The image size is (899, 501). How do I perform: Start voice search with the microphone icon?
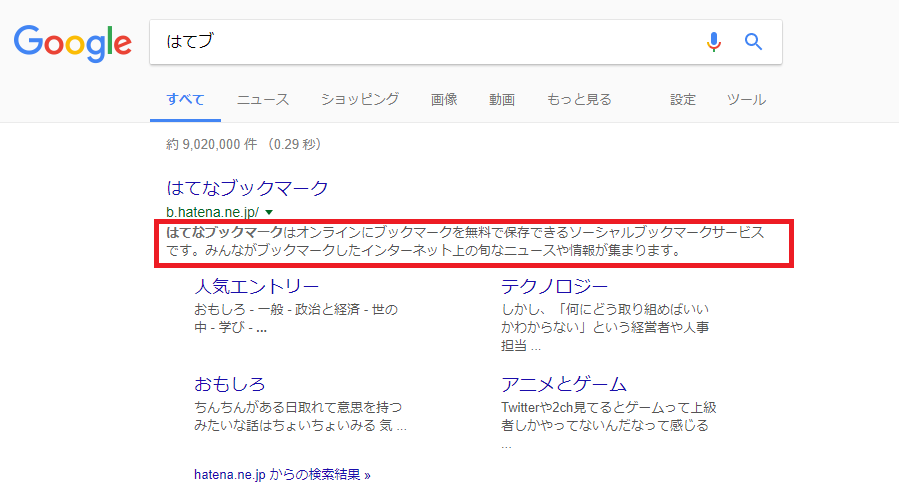click(x=714, y=42)
